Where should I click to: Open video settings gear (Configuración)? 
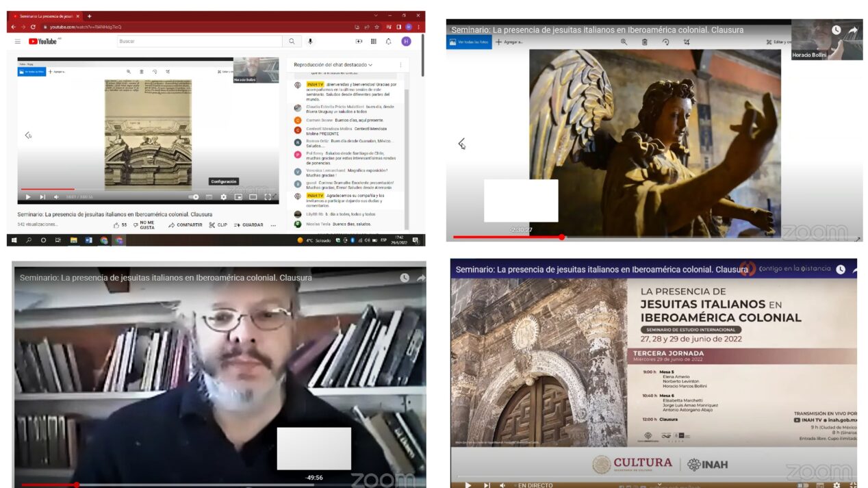tap(223, 197)
